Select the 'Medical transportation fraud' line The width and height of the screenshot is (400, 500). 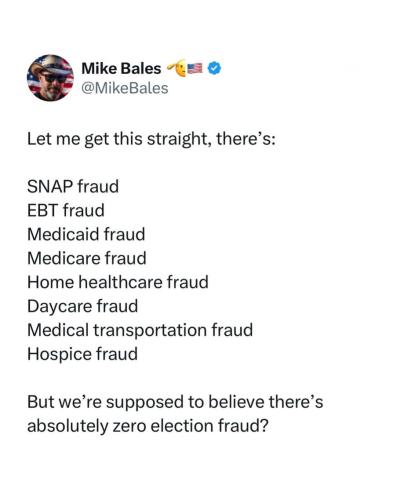(x=140, y=330)
